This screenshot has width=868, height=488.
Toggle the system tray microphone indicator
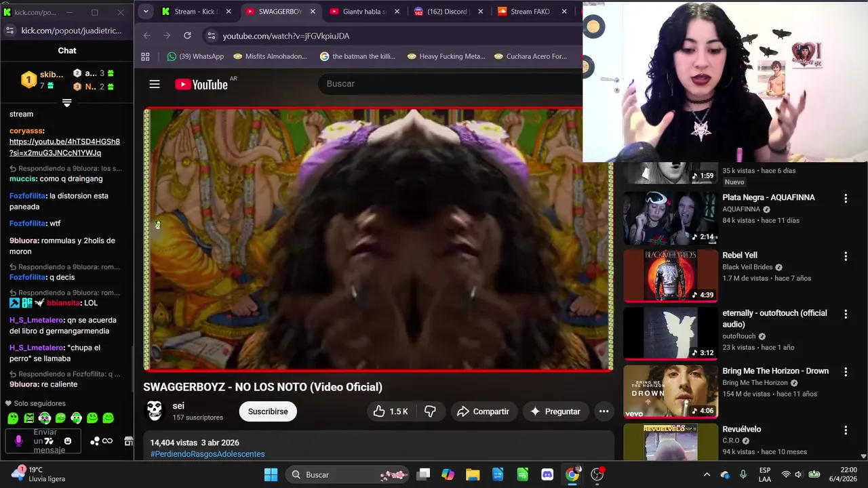[x=743, y=474]
